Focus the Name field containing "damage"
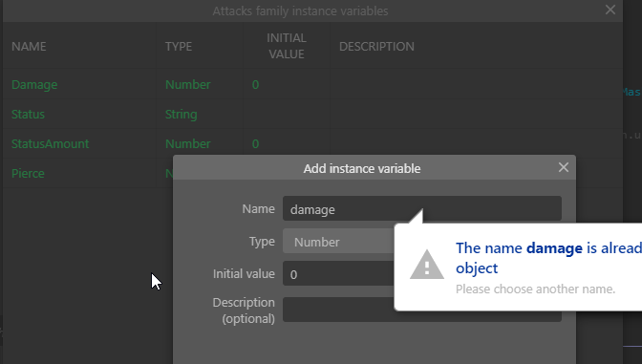The height and width of the screenshot is (364, 642). (421, 209)
